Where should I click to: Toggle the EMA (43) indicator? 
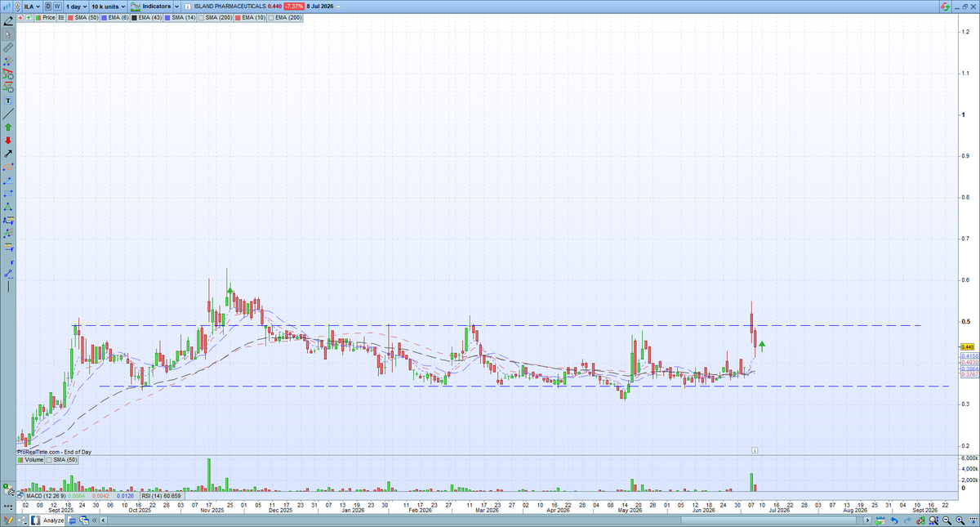pos(146,17)
